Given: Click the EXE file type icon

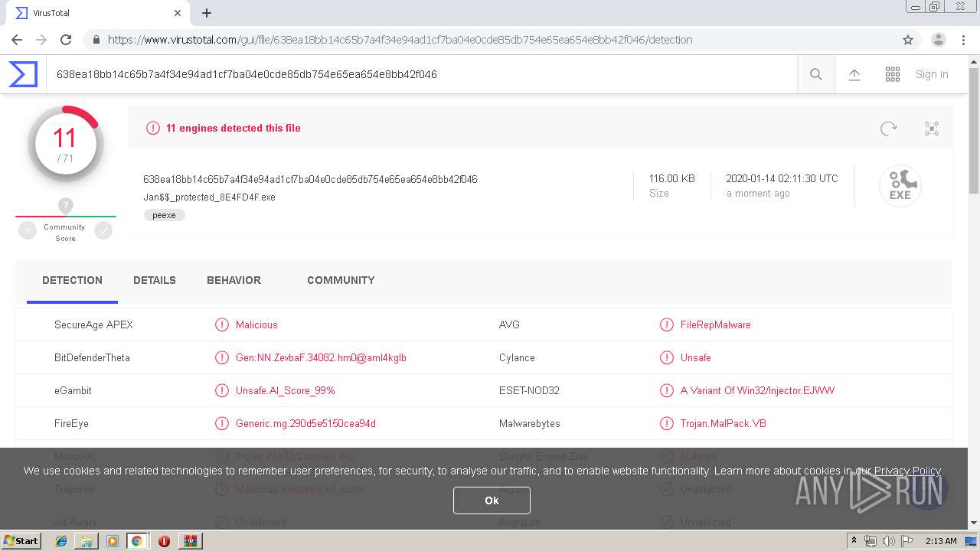Looking at the screenshot, I should click(900, 186).
